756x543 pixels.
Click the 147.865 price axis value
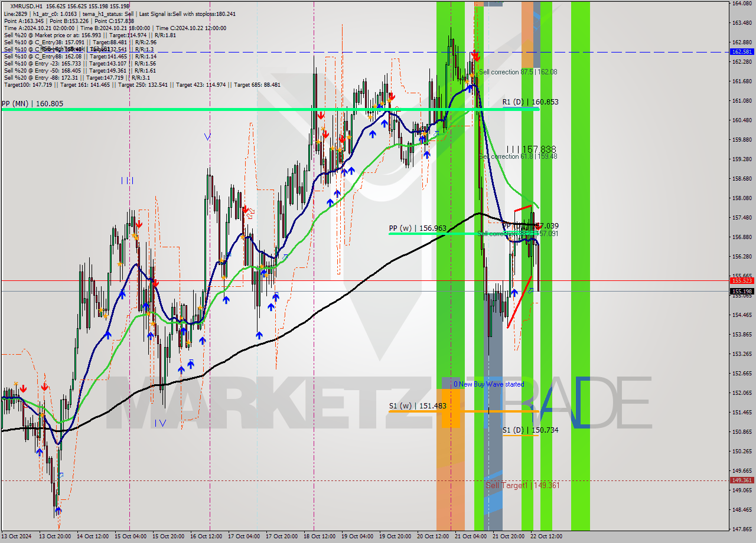pos(742,529)
